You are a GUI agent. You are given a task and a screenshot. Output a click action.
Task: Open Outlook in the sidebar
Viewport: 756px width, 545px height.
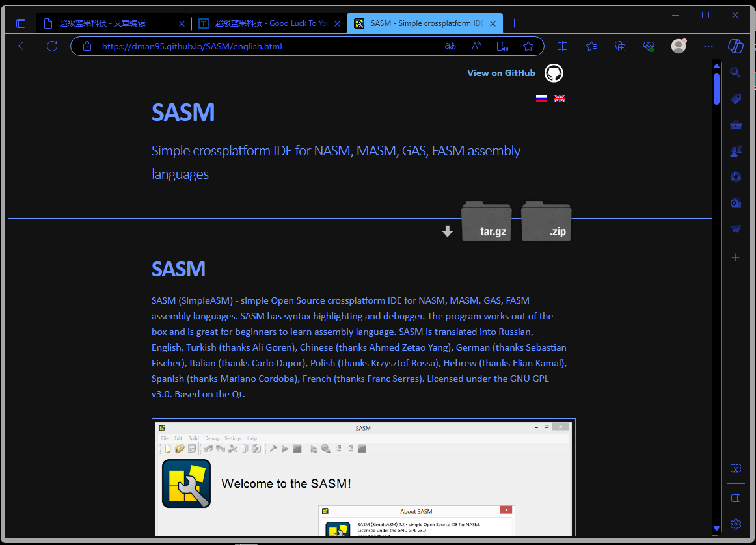point(736,203)
